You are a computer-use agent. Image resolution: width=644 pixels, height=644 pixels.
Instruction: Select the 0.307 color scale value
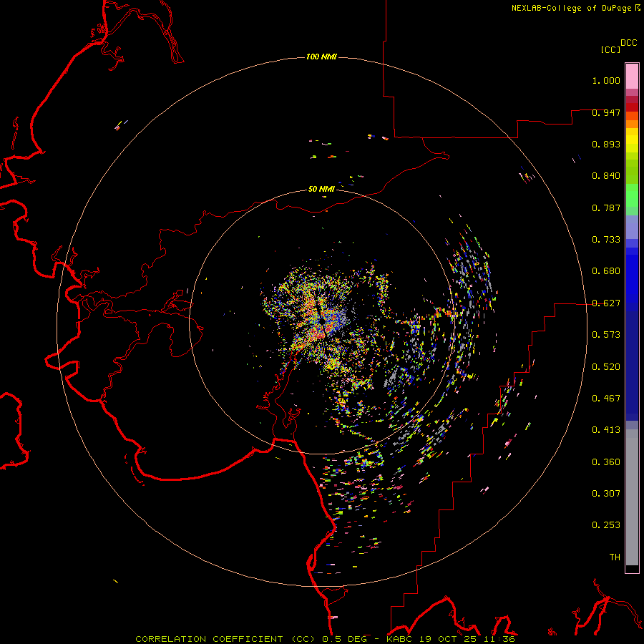point(606,494)
